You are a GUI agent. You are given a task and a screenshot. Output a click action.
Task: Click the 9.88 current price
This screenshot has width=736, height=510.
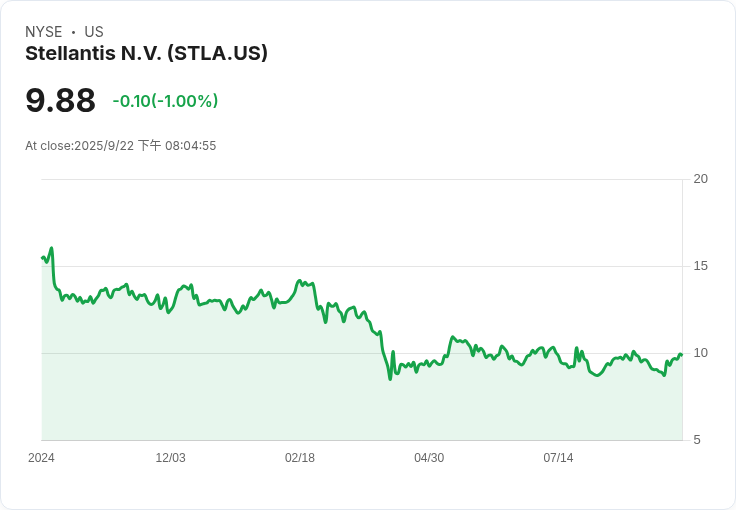tap(61, 100)
